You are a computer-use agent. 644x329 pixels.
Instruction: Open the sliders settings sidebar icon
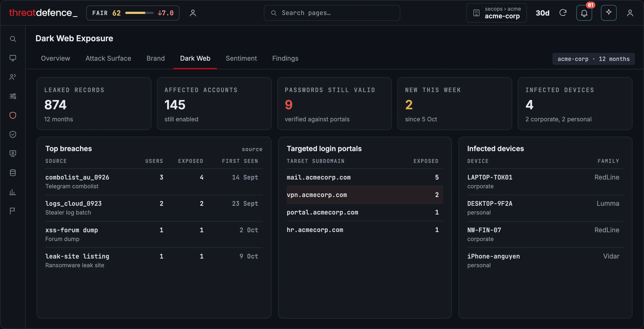click(x=13, y=96)
